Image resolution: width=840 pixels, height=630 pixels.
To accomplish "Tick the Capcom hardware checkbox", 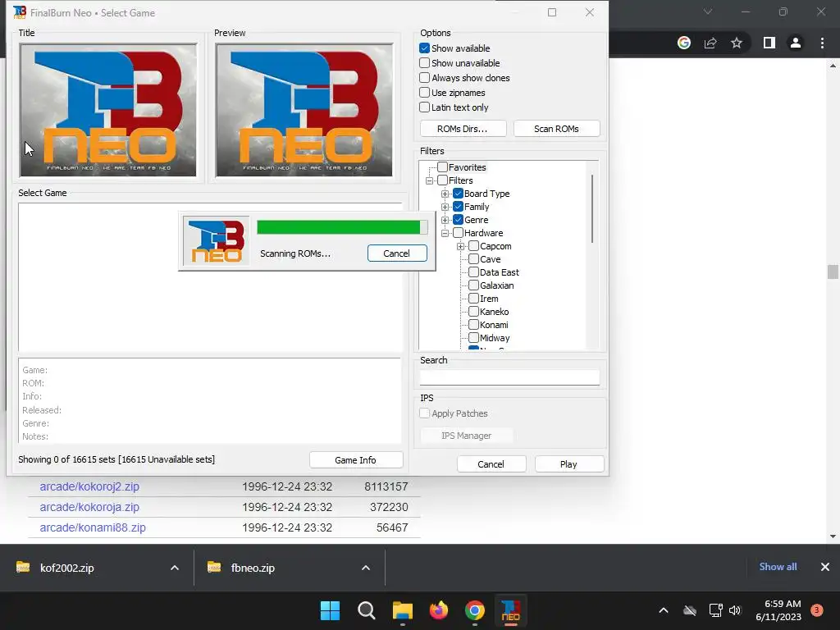I will (473, 246).
